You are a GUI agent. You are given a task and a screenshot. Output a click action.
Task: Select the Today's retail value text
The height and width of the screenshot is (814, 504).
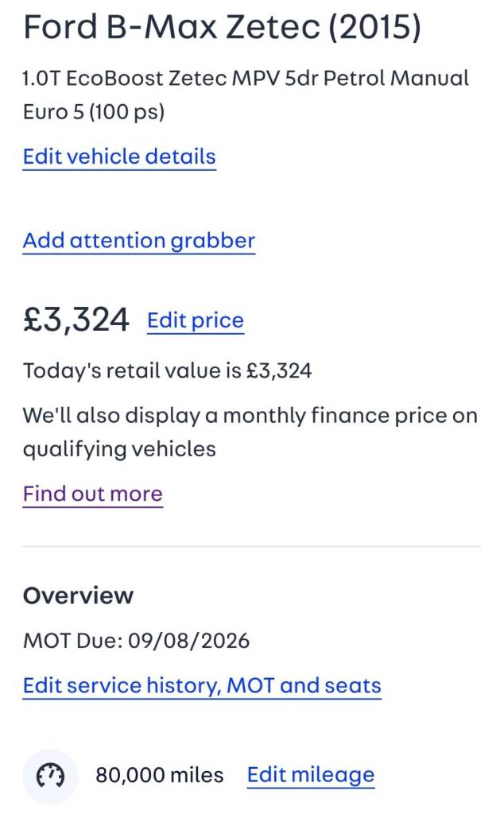coord(167,370)
